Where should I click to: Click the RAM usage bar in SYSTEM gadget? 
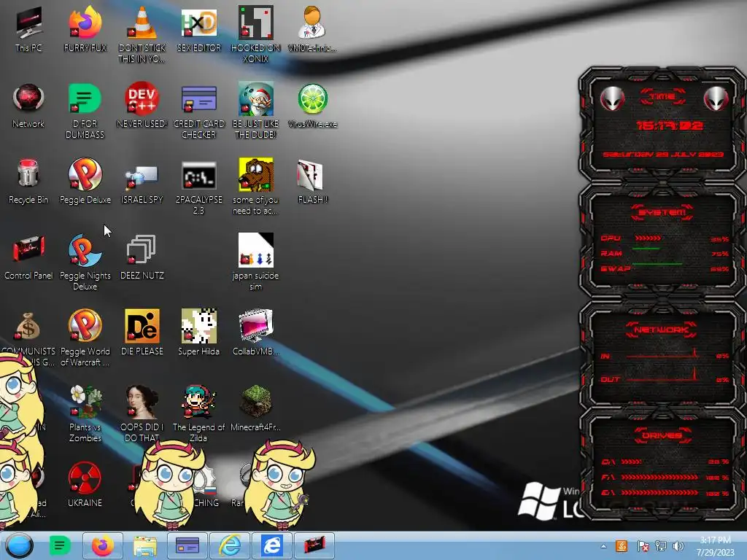coord(646,249)
